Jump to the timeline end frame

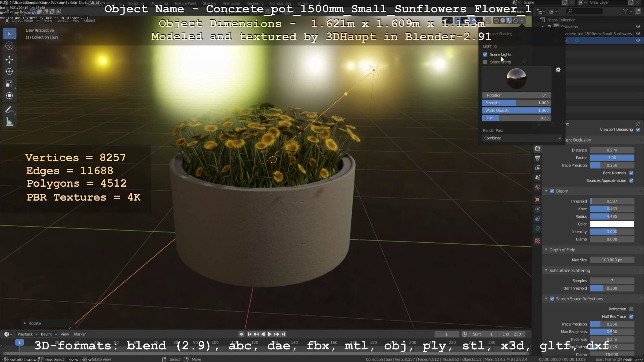click(283, 334)
